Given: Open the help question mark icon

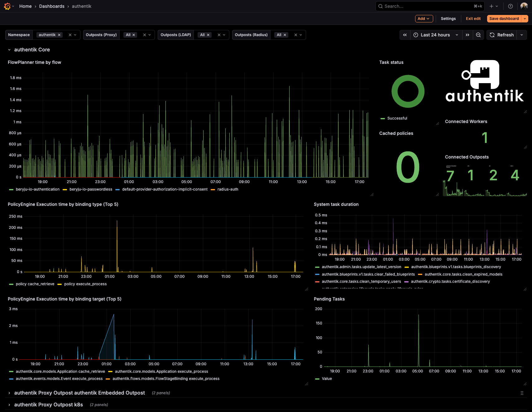Looking at the screenshot, I should [x=510, y=6].
